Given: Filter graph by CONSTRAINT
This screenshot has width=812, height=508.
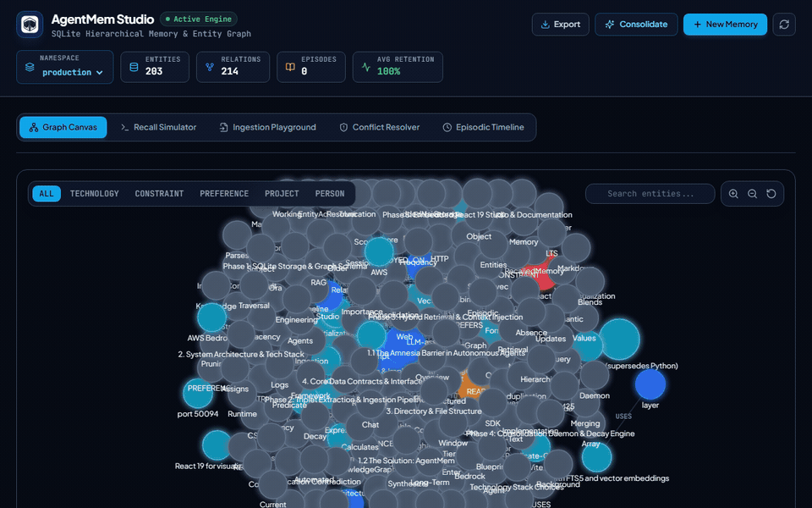Looking at the screenshot, I should pos(160,194).
